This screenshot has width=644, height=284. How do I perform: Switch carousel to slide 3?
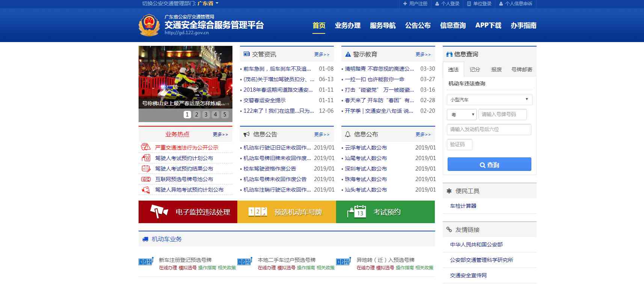[206, 115]
